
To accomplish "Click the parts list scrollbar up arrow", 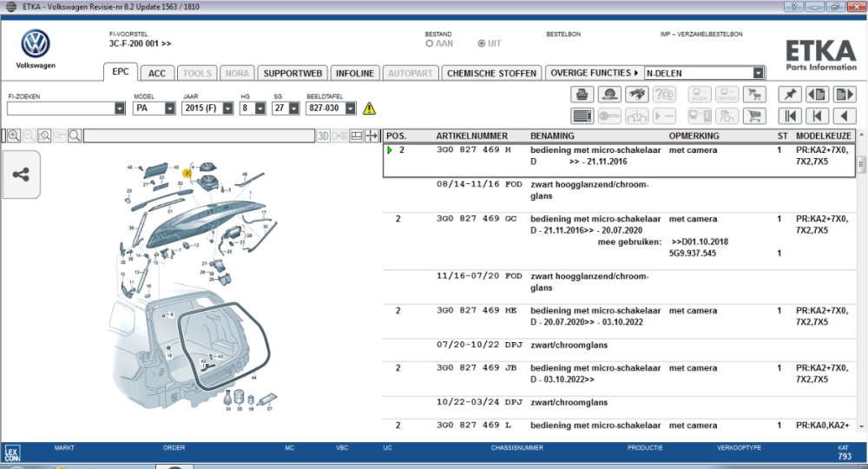I will [861, 135].
